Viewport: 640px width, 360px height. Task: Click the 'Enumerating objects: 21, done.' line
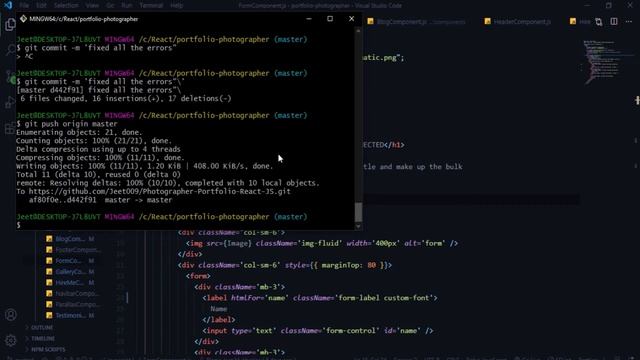(x=79, y=132)
